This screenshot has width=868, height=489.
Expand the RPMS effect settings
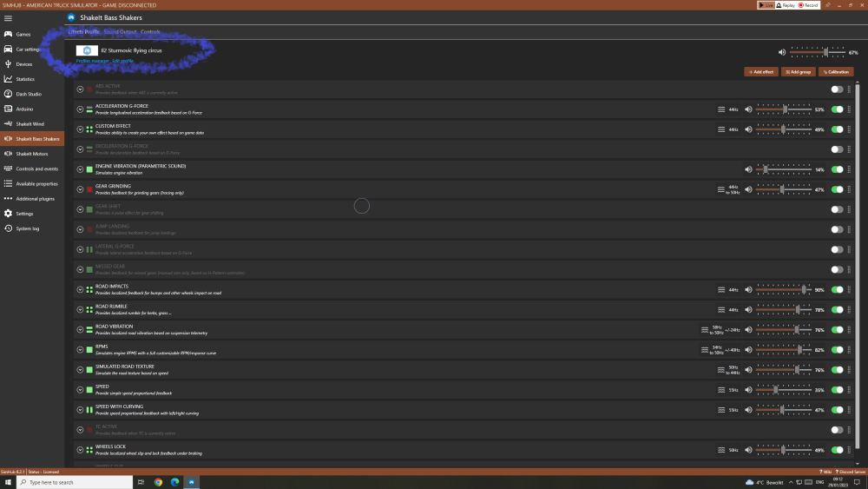[x=80, y=349]
